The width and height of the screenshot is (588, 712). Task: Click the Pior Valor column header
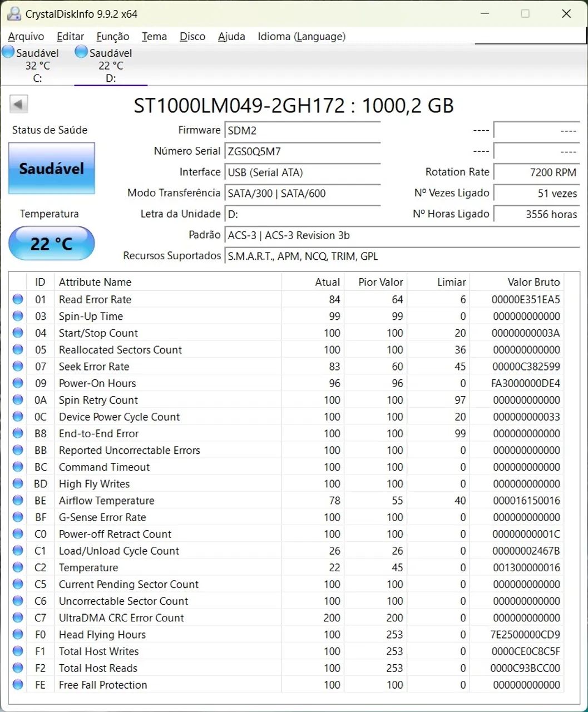[375, 282]
